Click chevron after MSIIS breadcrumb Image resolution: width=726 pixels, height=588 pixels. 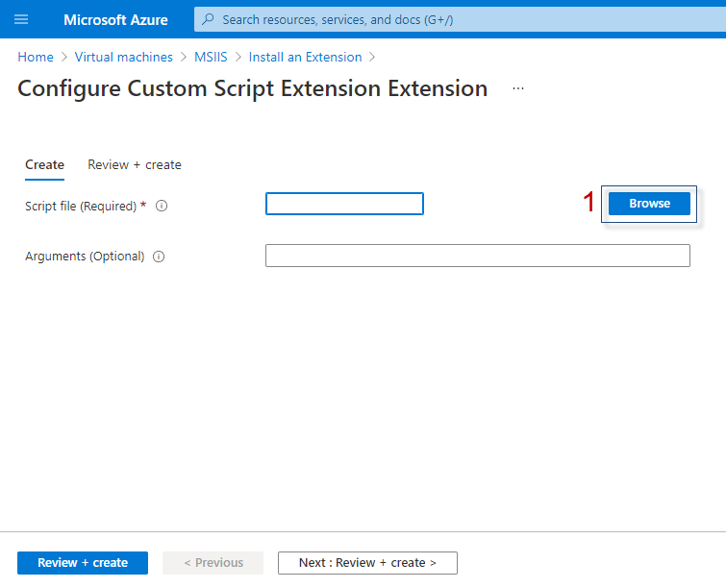pyautogui.click(x=238, y=58)
